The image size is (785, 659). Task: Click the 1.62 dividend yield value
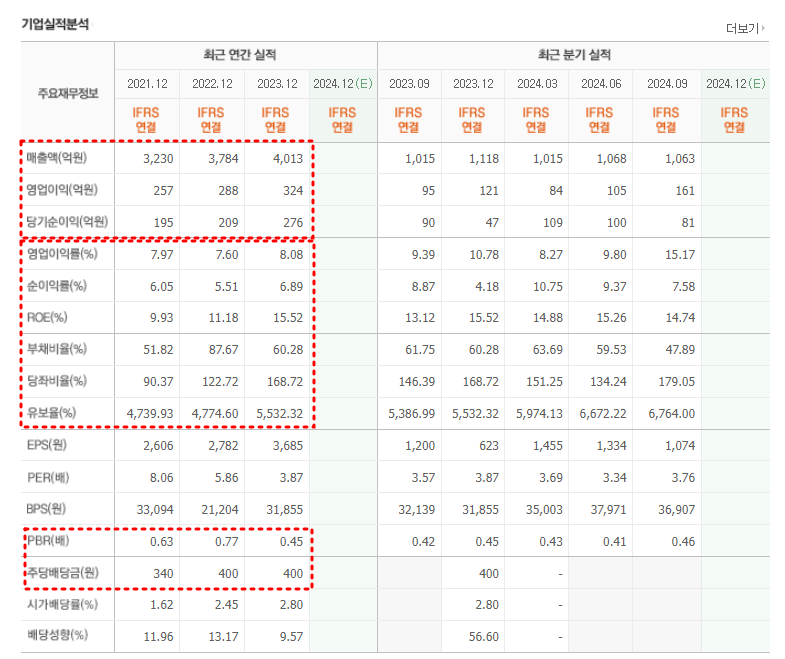(162, 605)
